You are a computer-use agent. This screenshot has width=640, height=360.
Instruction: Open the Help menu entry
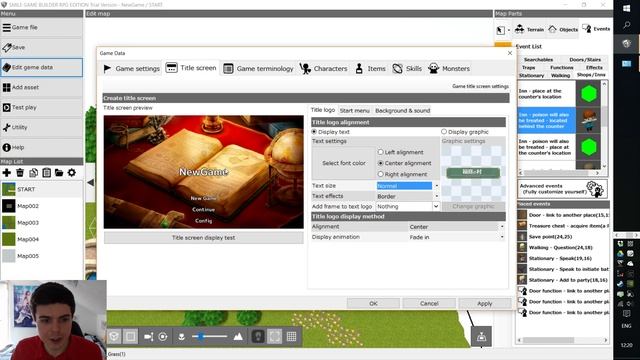click(x=41, y=147)
